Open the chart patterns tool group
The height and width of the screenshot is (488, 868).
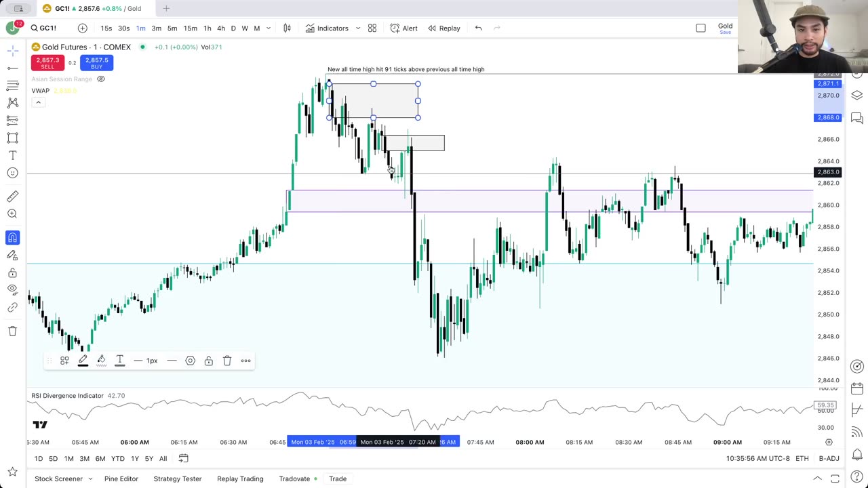12,103
